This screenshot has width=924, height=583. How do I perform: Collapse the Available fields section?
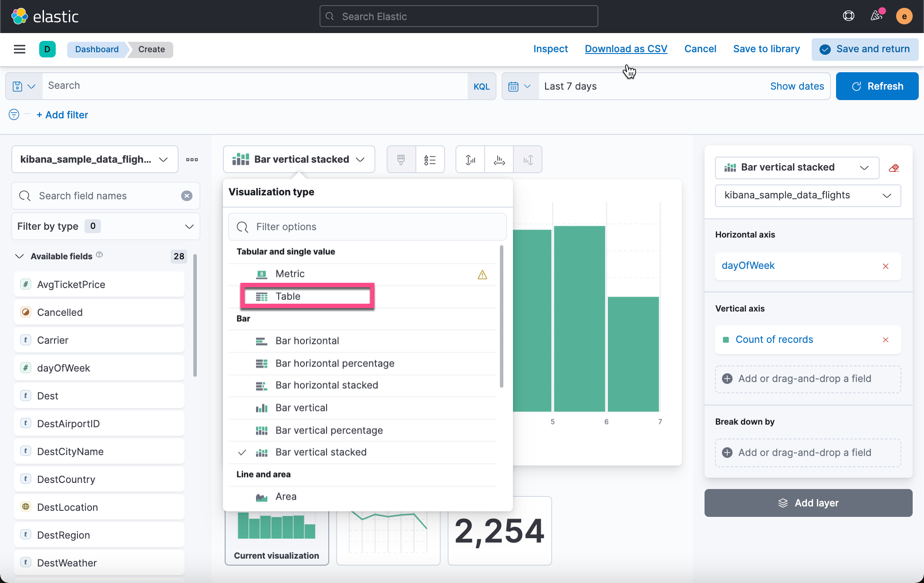click(20, 256)
